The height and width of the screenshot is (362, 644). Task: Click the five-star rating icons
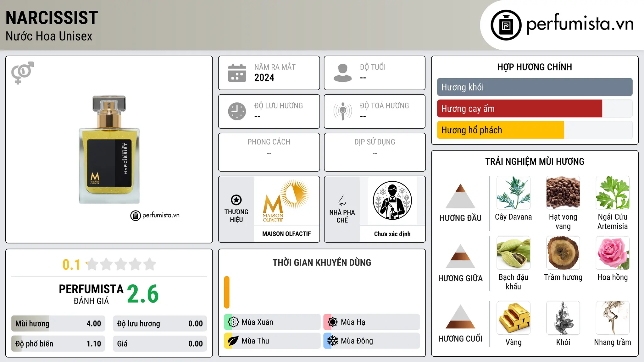point(121,264)
